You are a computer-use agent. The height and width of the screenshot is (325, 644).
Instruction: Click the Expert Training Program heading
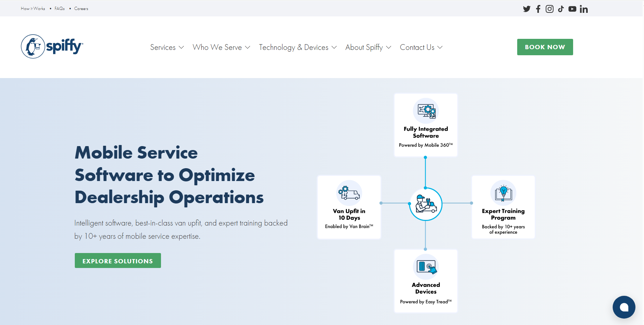[503, 214]
